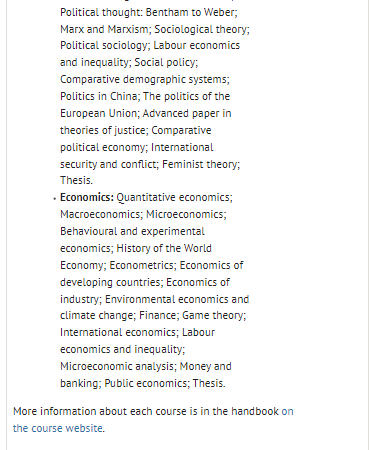The height and width of the screenshot is (450, 369).
Task: Click 'Finance;' in the economics list
Action: [x=159, y=315]
